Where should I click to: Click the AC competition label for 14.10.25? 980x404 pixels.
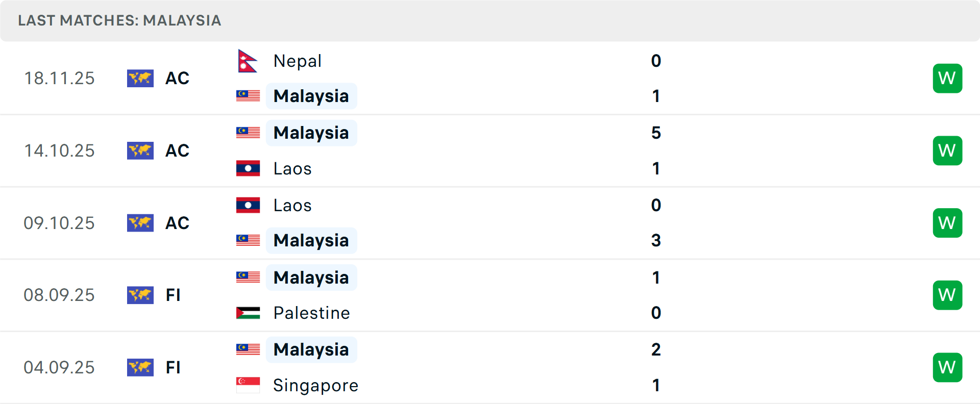(x=177, y=150)
